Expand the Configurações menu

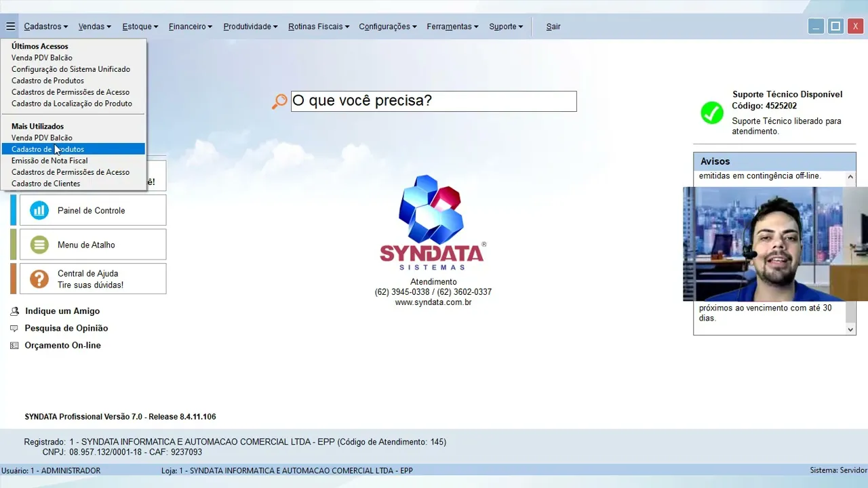[388, 26]
